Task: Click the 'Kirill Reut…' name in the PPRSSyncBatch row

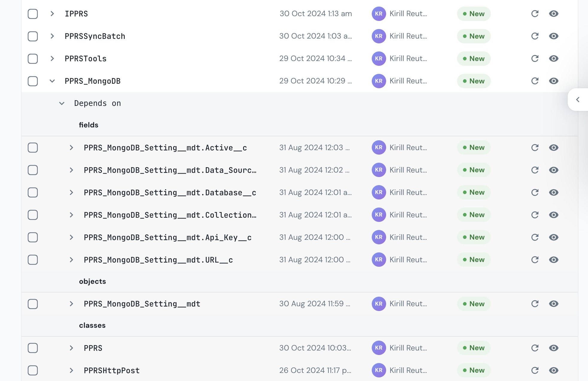Action: point(408,36)
